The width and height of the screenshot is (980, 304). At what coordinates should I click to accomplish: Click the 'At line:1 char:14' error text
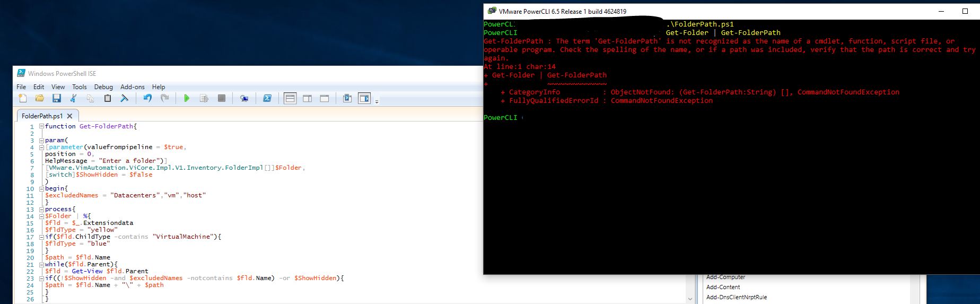tap(520, 67)
